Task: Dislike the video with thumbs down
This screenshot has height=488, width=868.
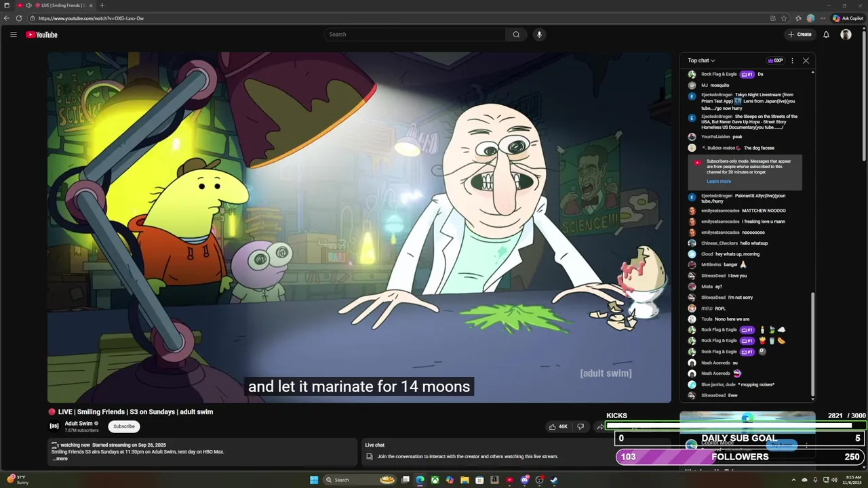Action: pyautogui.click(x=580, y=426)
